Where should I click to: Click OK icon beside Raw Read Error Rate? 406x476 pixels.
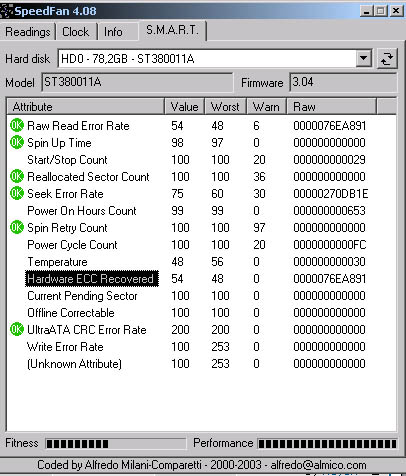coord(17,125)
